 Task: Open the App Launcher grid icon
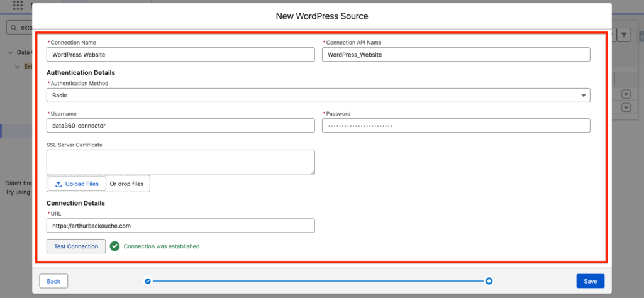point(18,5)
